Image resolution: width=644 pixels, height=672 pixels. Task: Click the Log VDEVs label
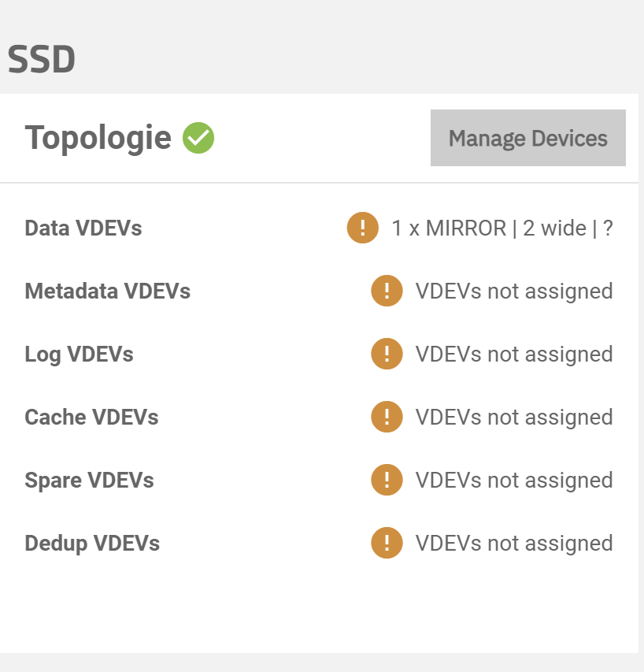pos(80,355)
